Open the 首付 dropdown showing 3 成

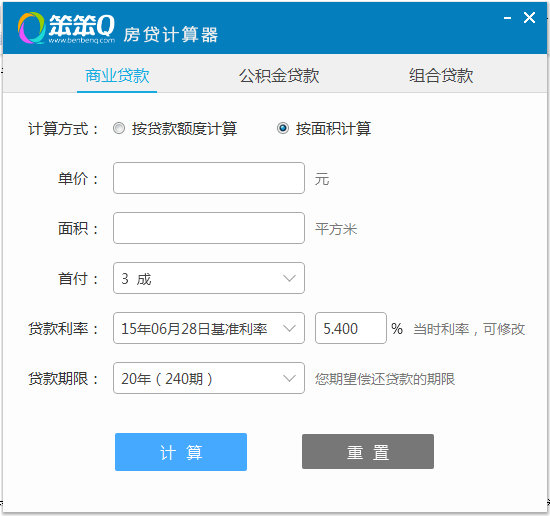tap(209, 278)
